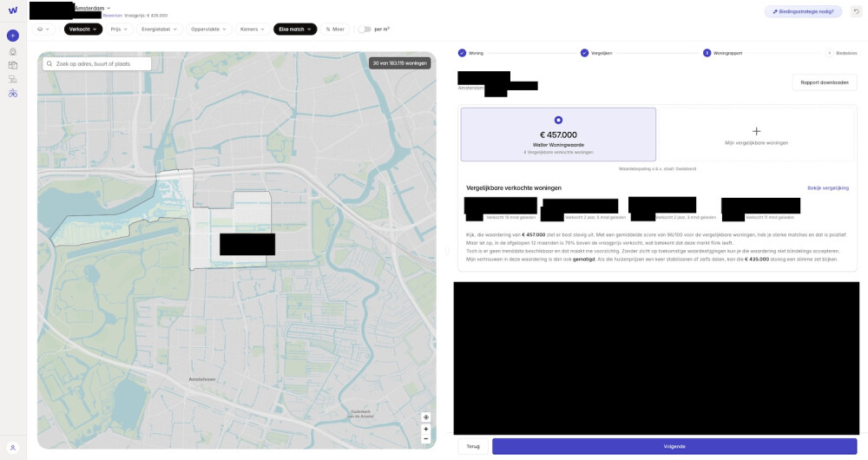This screenshot has height=460, width=868.
Task: Download the report via Rapport downloaden
Action: (824, 82)
